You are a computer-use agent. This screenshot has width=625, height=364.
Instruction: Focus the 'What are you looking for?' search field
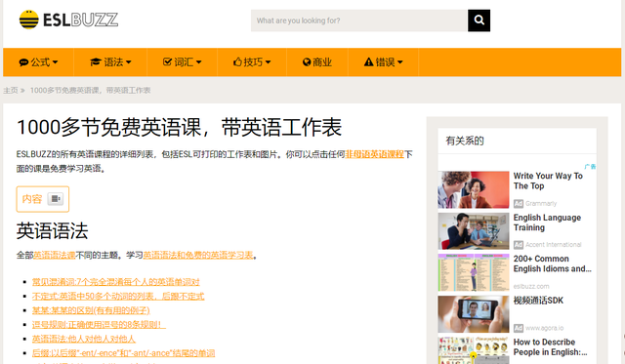click(358, 20)
